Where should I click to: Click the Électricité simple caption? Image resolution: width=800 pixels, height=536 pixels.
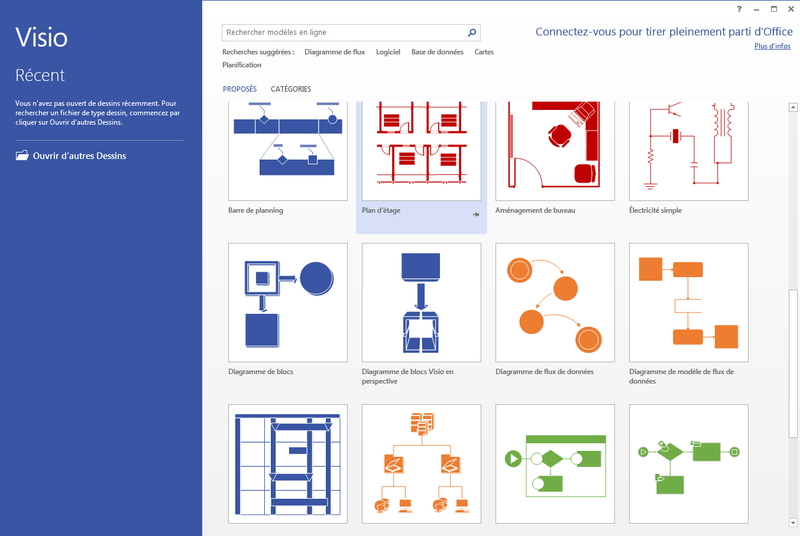tap(655, 210)
